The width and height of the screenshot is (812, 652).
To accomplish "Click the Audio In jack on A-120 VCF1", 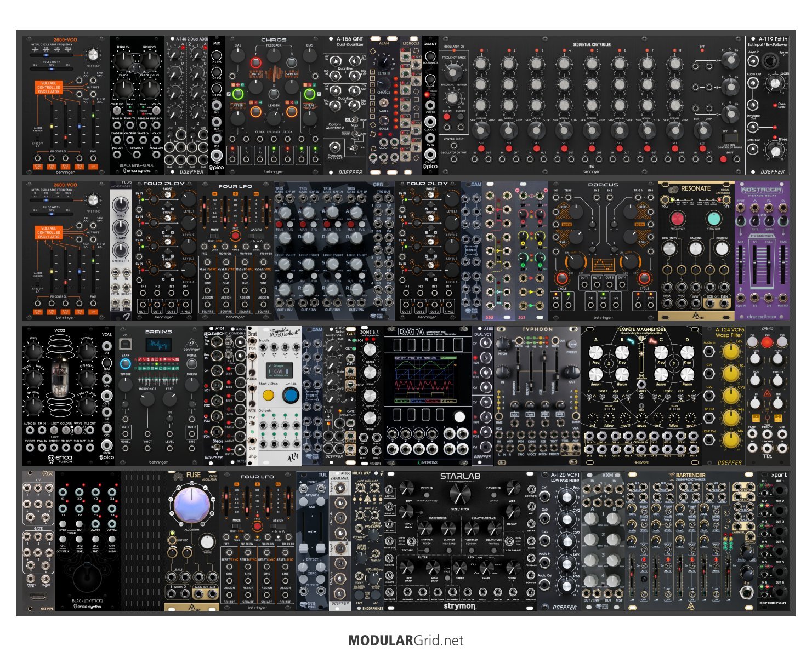I will pyautogui.click(x=544, y=564).
